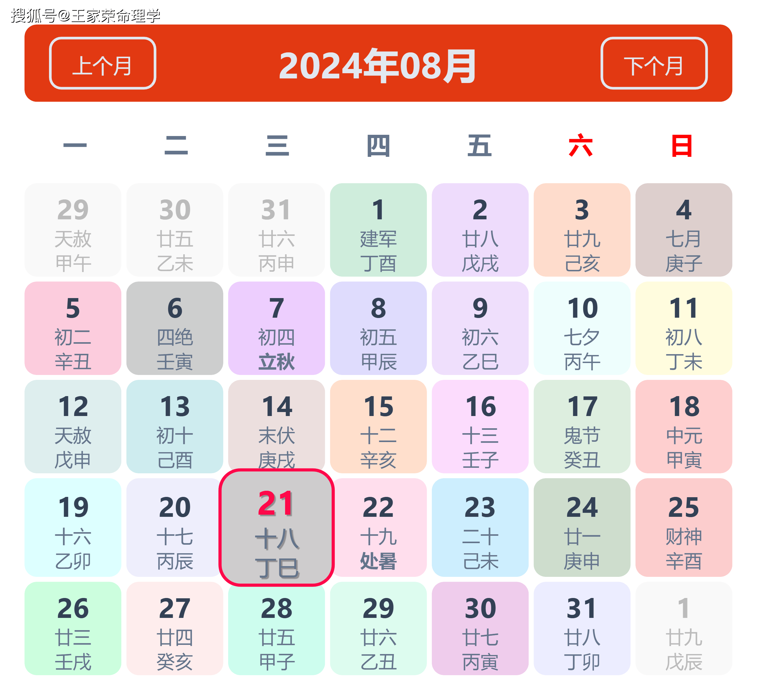Select August 11 初八 丁未 cell
Screen dimensions: 758x700
684,328
